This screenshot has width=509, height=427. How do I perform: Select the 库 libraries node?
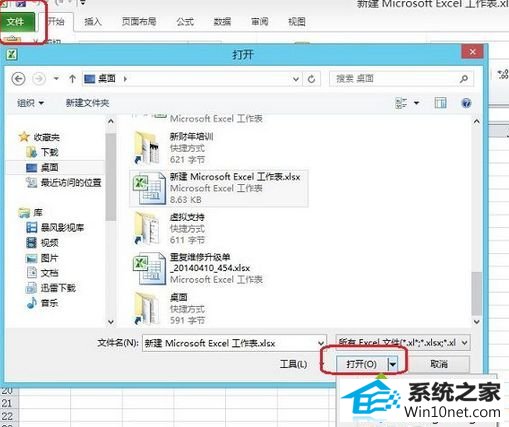pos(31,213)
